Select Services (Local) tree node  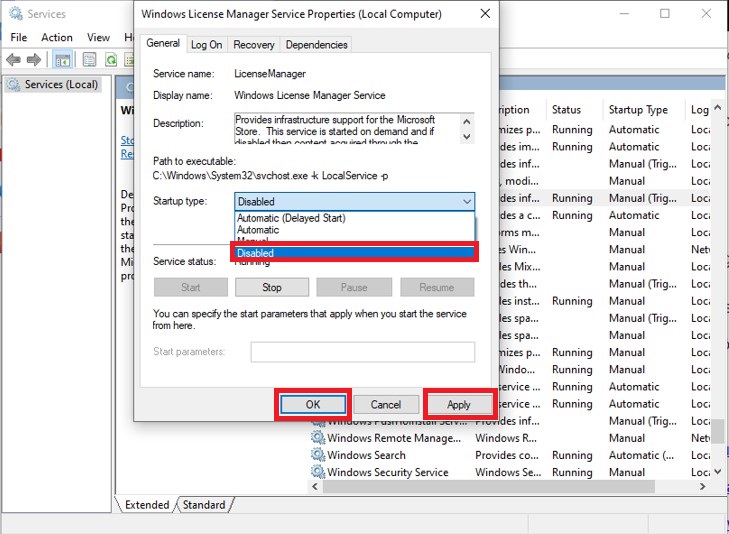pyautogui.click(x=61, y=85)
